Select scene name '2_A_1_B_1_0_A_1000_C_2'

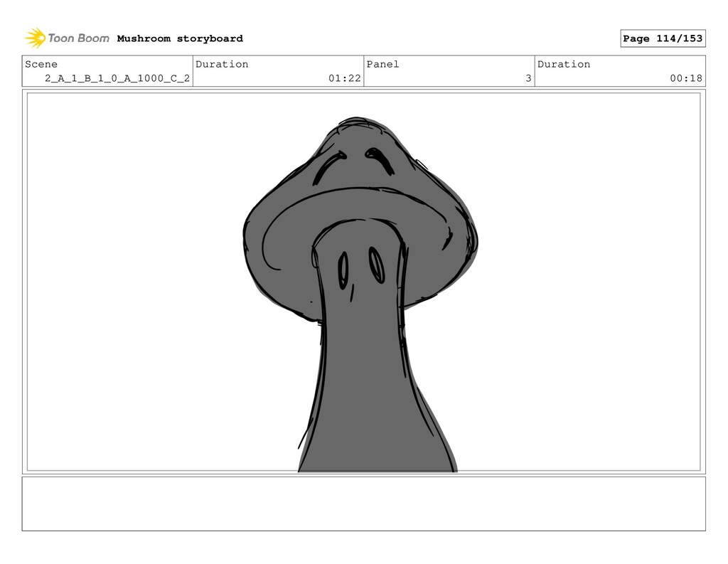[x=117, y=78]
